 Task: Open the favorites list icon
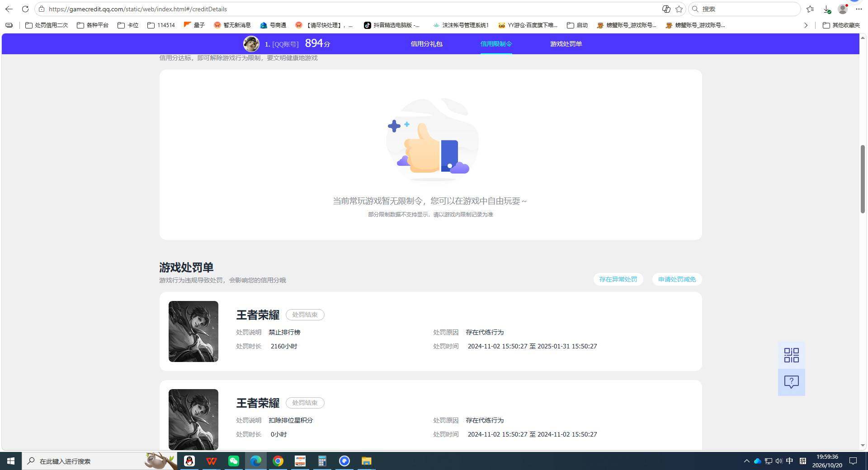[810, 9]
